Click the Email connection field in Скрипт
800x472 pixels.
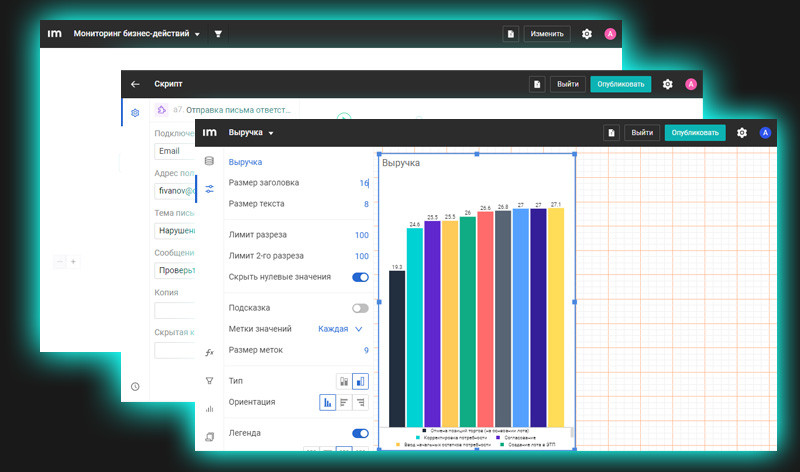pos(174,151)
